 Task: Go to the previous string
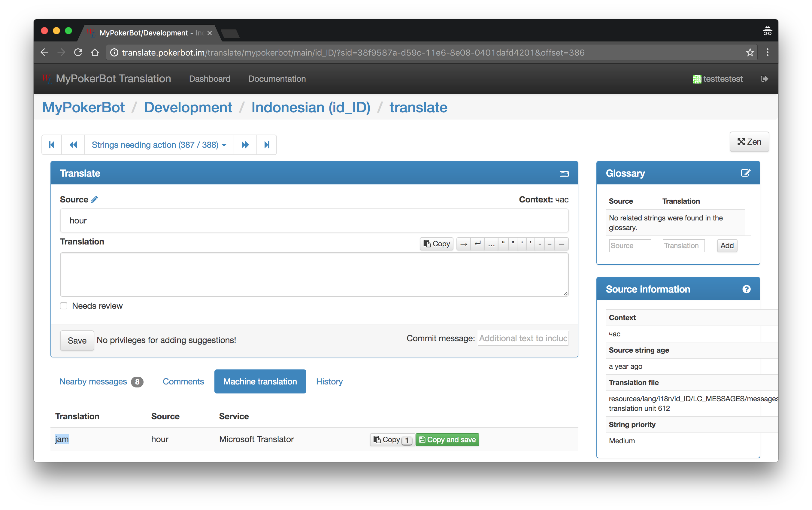(73, 145)
